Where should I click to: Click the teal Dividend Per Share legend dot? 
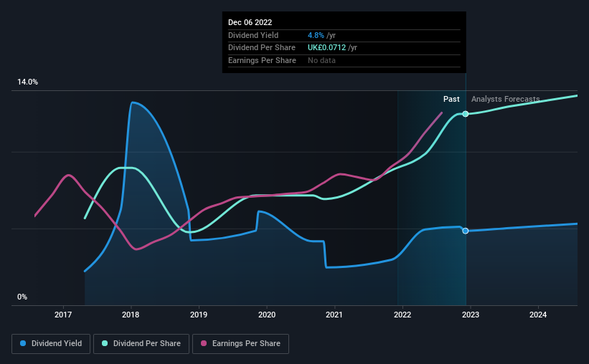click(x=105, y=343)
